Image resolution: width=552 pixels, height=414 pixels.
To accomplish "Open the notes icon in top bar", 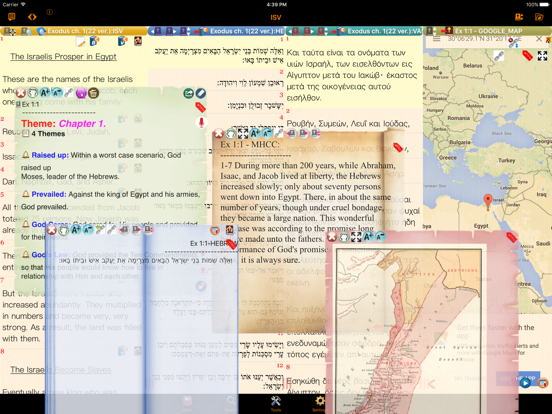I will pos(12,17).
